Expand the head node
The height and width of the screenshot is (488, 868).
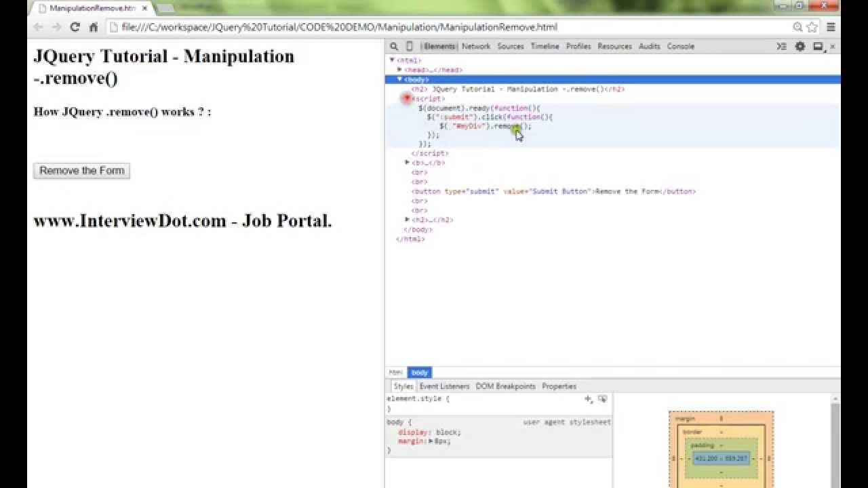[x=399, y=70]
